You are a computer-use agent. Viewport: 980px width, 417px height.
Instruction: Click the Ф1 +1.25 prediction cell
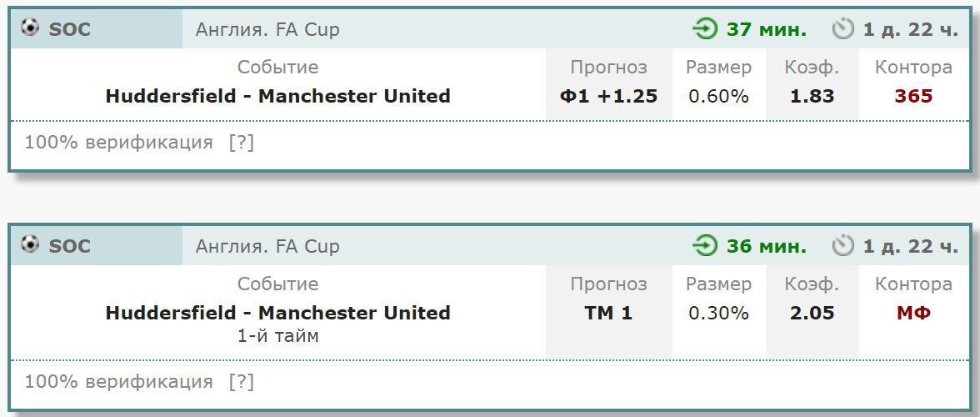(608, 96)
